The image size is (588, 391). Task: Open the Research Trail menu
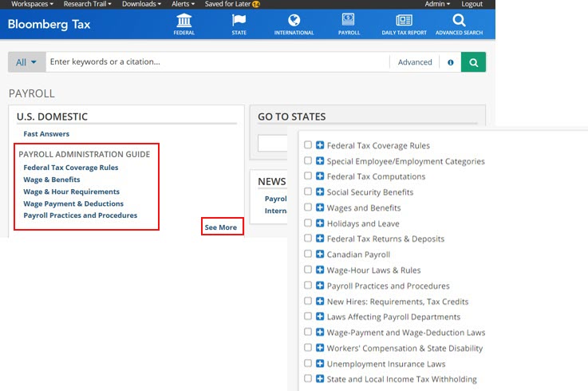(x=88, y=4)
